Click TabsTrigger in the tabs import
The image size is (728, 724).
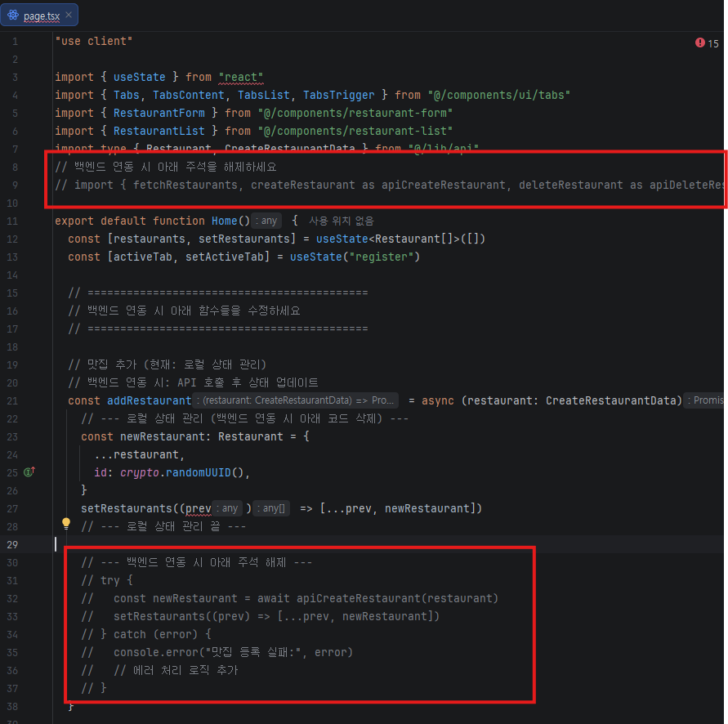338,96
